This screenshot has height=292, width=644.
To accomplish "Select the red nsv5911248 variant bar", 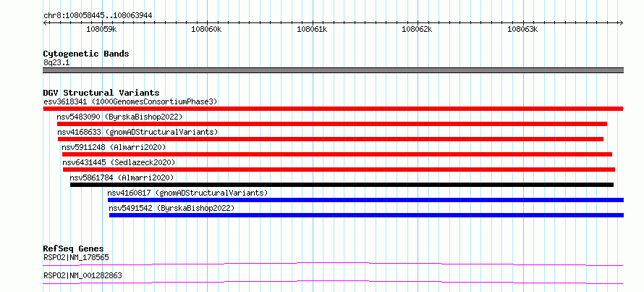I will point(336,154).
